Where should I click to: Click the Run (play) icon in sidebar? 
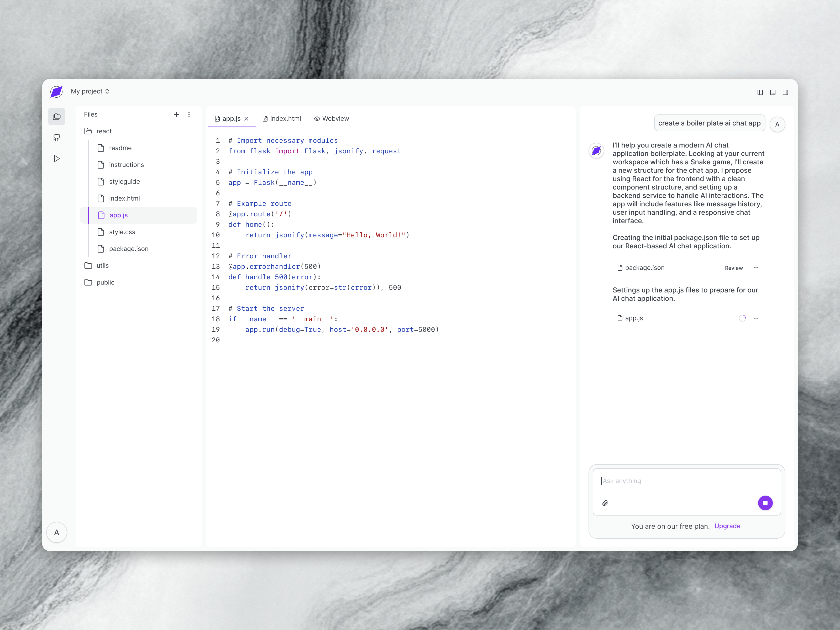(x=57, y=158)
